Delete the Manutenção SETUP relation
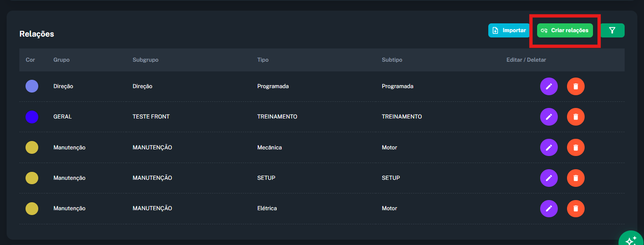This screenshot has height=245, width=644. (x=576, y=178)
